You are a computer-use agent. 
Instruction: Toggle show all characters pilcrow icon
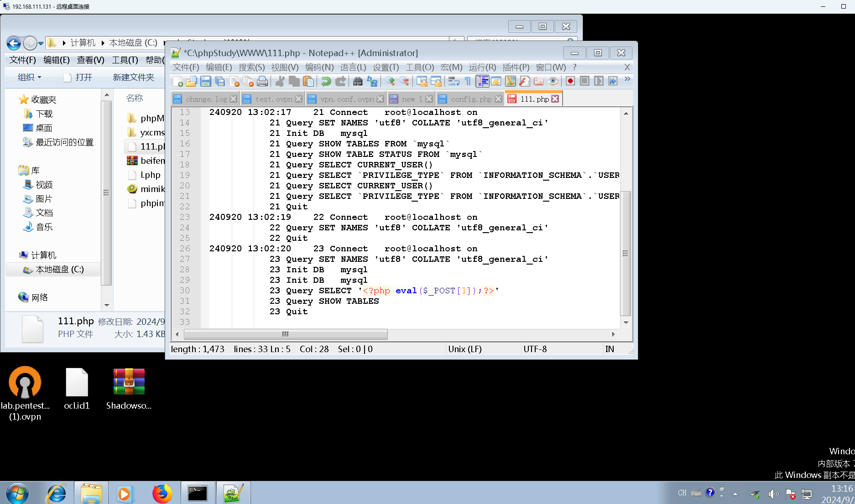pos(468,81)
